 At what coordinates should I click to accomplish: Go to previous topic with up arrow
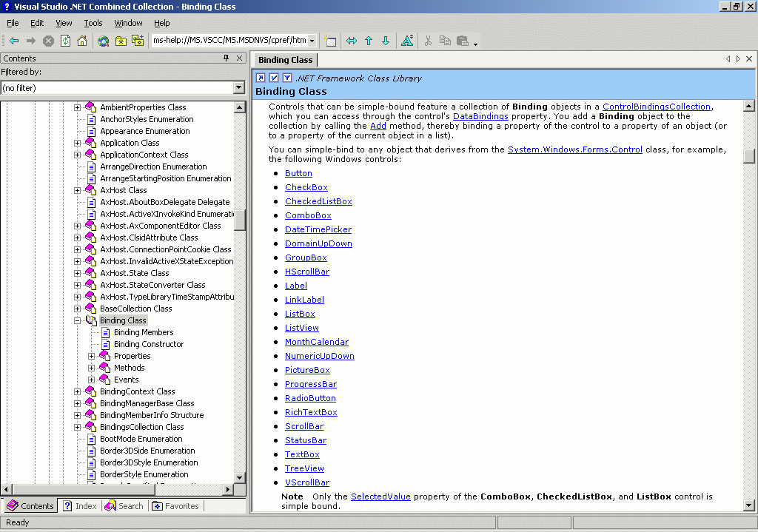point(368,41)
